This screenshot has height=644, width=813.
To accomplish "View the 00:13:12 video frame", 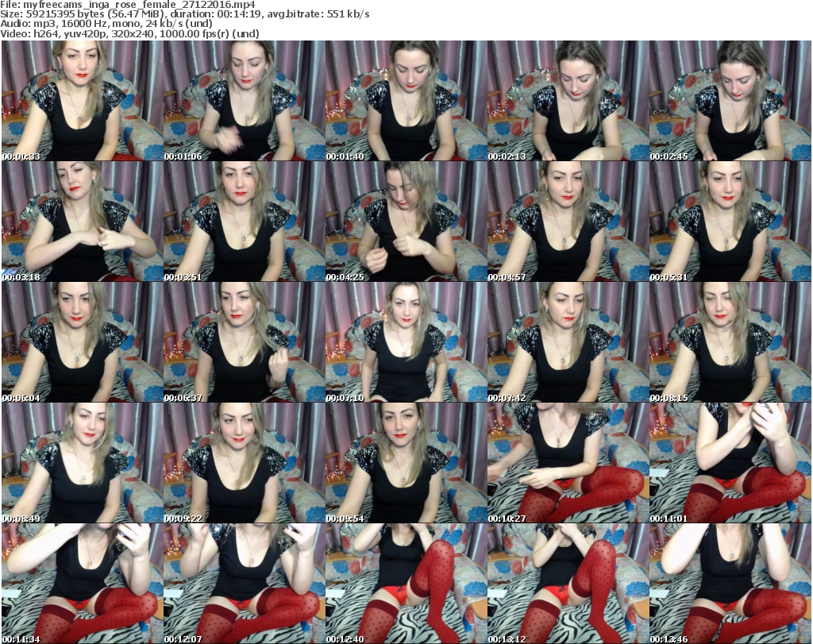I will [568, 584].
